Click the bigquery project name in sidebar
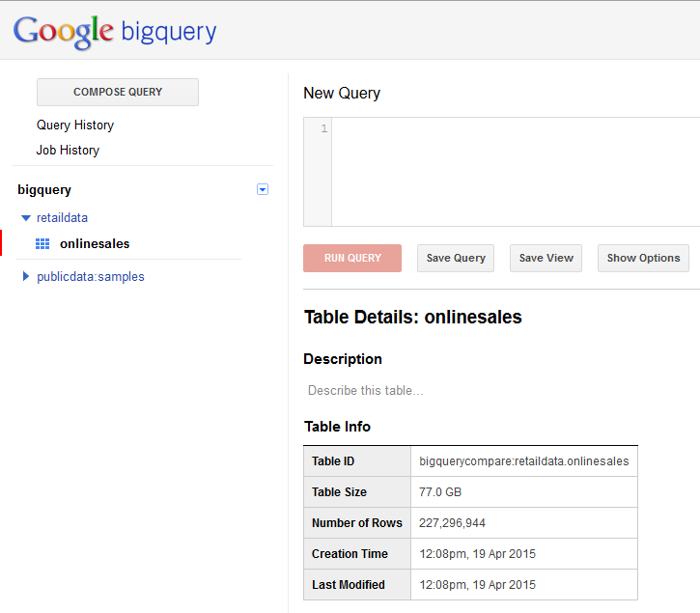Screen dimensions: 700x613 coord(44,190)
